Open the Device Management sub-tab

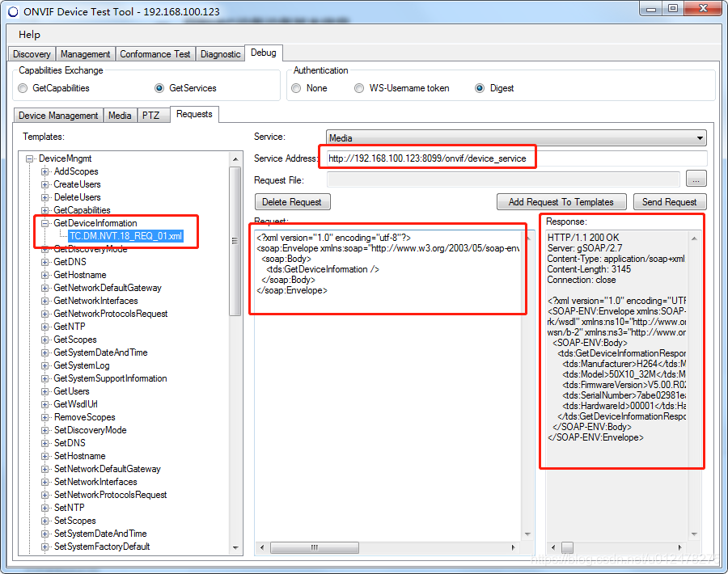(x=58, y=116)
